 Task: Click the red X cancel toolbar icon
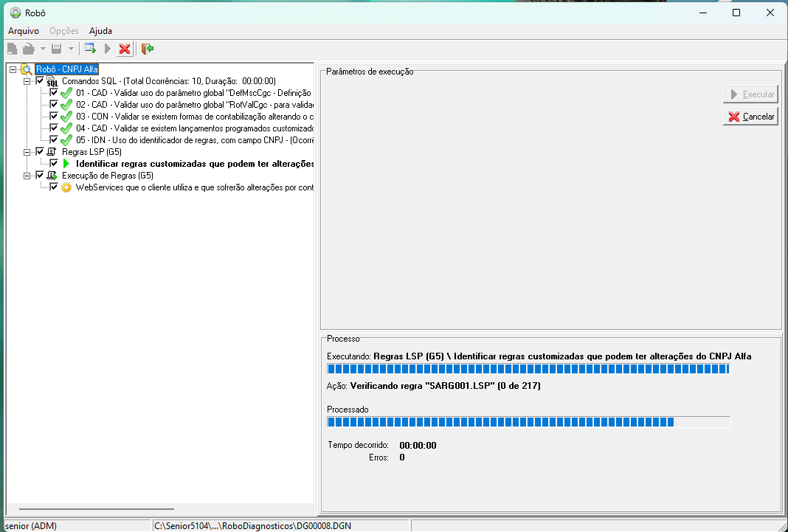pos(125,49)
